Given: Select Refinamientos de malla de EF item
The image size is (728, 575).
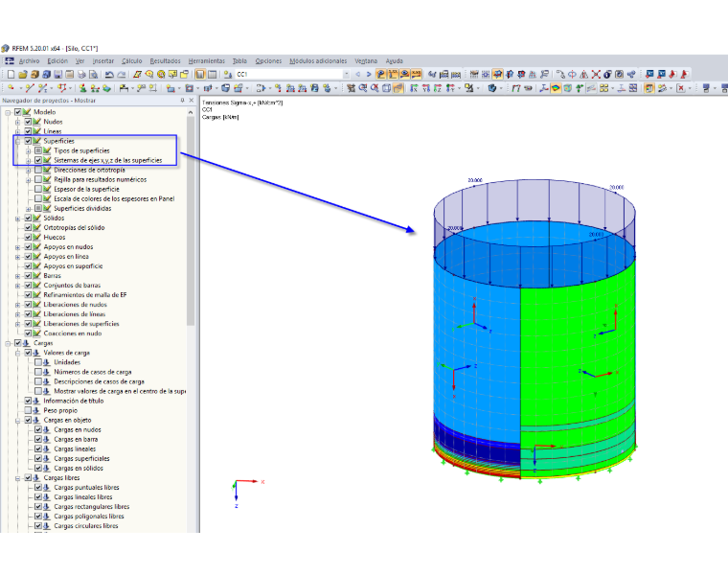Looking at the screenshot, I should tap(85, 295).
